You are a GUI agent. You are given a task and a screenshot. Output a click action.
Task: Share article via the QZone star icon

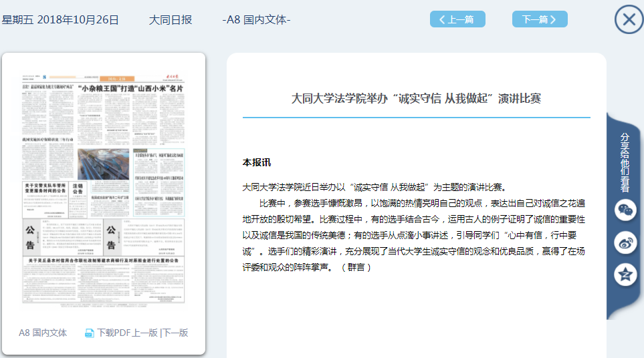[x=625, y=275]
